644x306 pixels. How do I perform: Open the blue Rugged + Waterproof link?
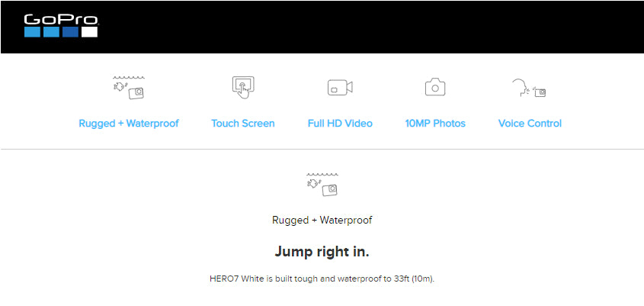click(129, 124)
